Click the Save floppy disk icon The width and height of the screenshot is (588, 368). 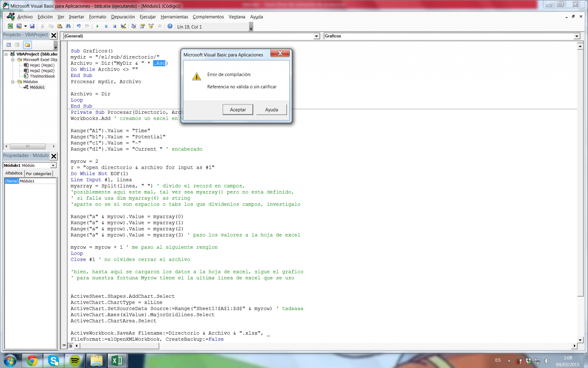click(32, 26)
